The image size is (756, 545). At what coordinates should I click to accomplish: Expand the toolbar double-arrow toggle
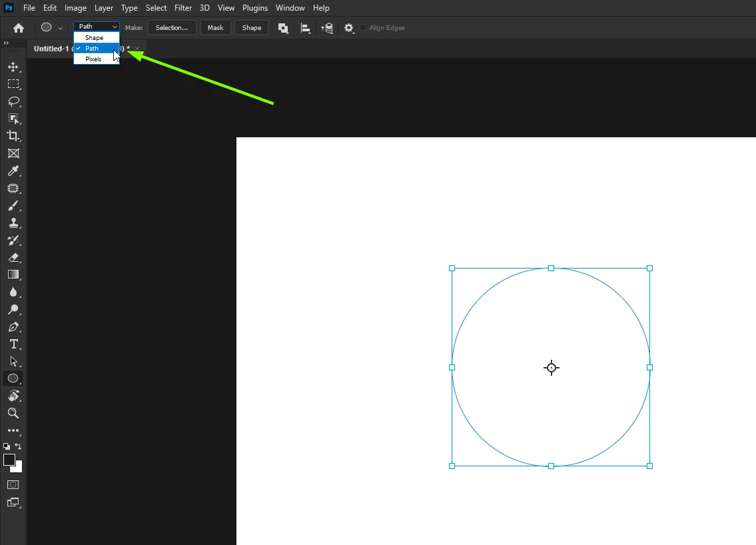click(x=6, y=43)
